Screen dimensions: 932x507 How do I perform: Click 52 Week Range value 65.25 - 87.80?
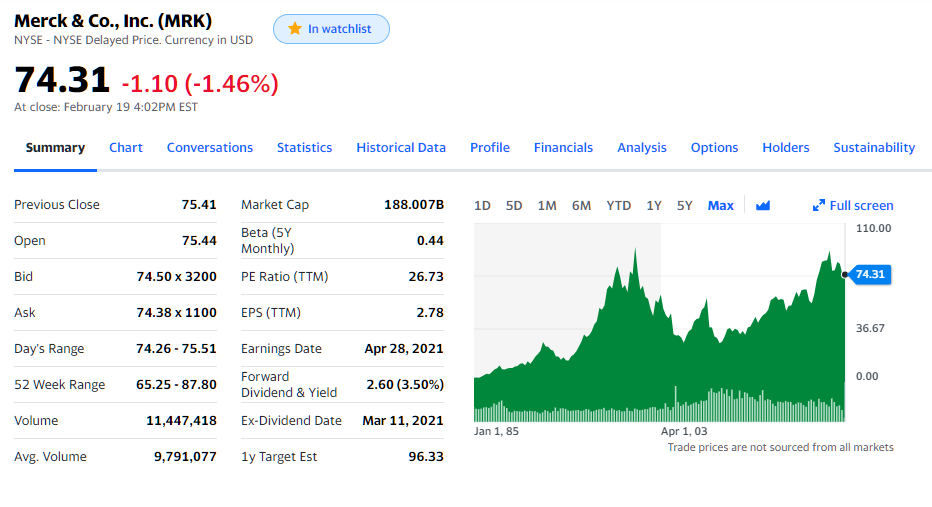[x=176, y=385]
